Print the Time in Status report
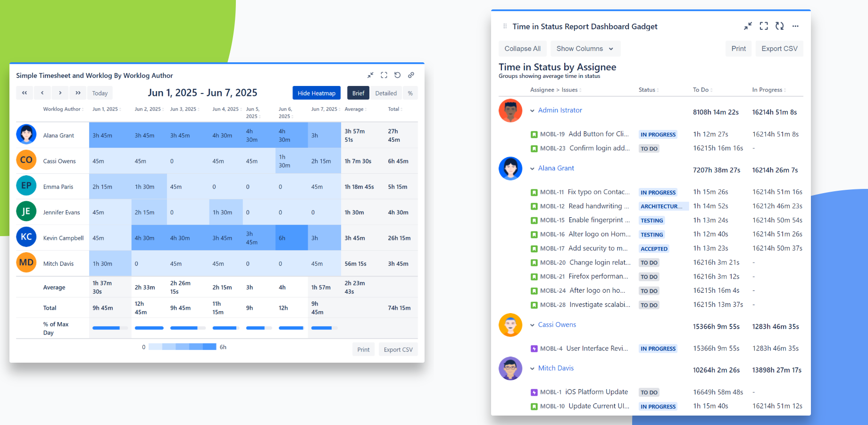868x425 pixels. point(739,49)
